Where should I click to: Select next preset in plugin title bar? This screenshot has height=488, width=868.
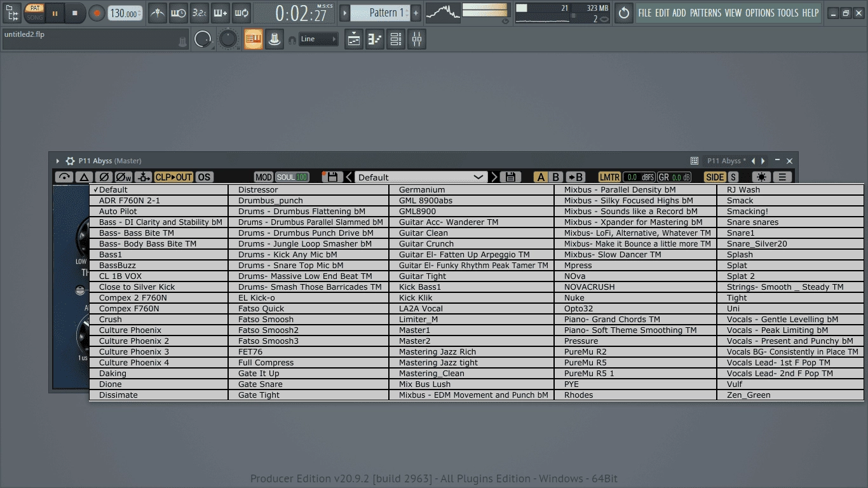point(763,161)
